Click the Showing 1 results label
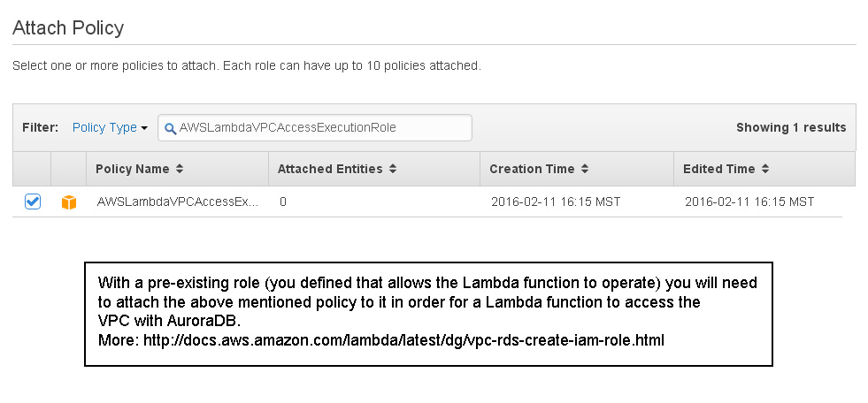 click(x=791, y=127)
